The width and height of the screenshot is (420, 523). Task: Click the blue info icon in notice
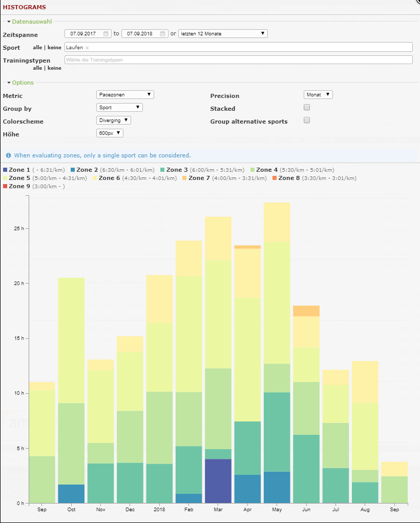pyautogui.click(x=9, y=155)
